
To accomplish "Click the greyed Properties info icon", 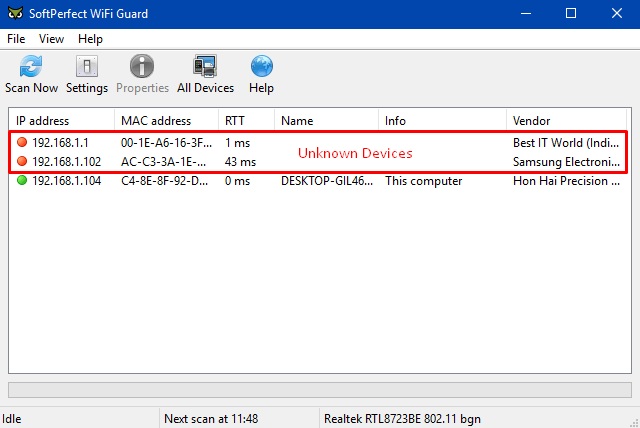I will [142, 66].
